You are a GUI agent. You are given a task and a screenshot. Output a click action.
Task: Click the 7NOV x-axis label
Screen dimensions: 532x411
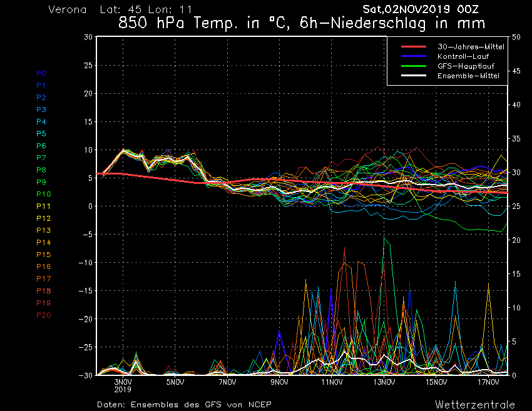pyautogui.click(x=227, y=382)
